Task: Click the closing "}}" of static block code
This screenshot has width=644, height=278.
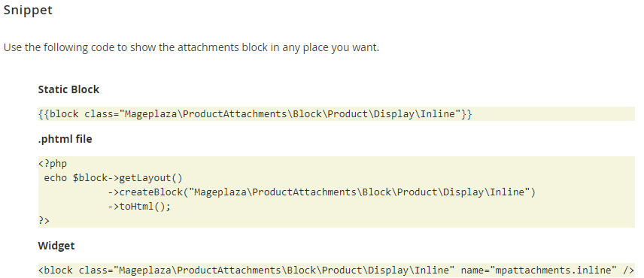Action: [466, 114]
